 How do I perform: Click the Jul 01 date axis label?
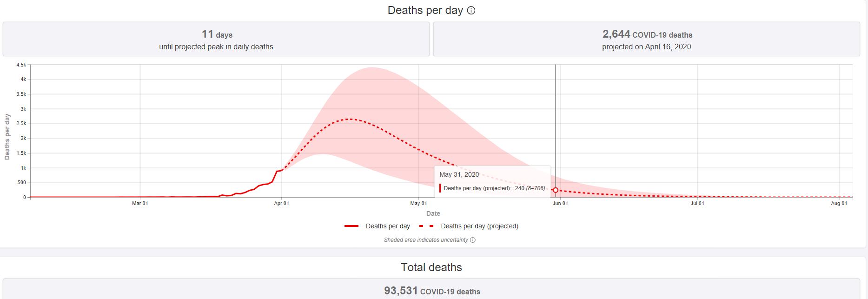(x=697, y=204)
